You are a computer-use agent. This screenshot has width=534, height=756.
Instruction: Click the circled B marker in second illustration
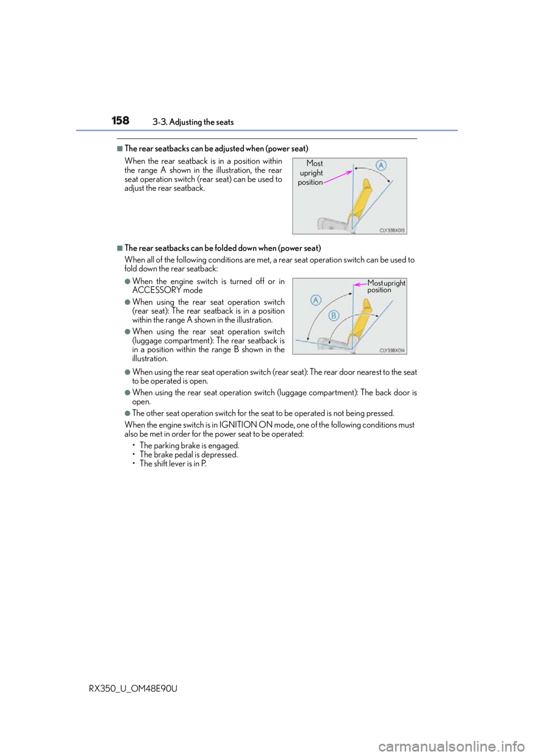tap(334, 316)
